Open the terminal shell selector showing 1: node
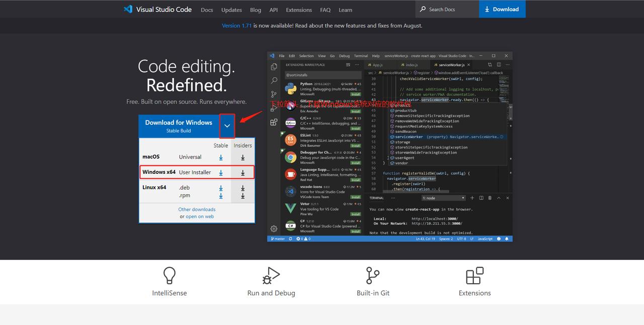 (x=443, y=198)
